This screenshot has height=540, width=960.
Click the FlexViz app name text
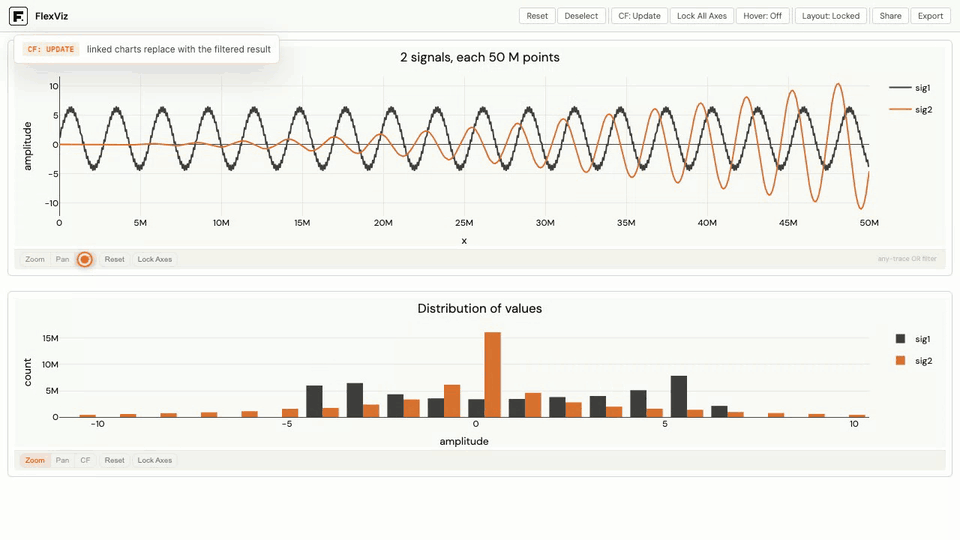pos(51,16)
